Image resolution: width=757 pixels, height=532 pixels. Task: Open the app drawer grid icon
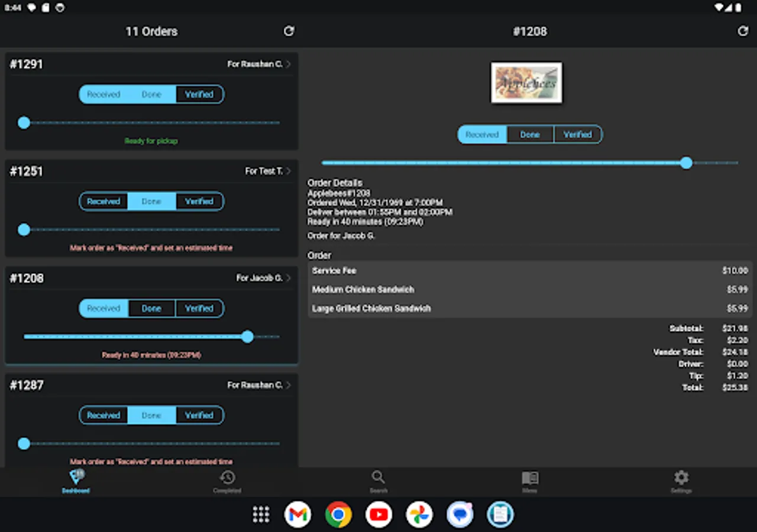[260, 514]
